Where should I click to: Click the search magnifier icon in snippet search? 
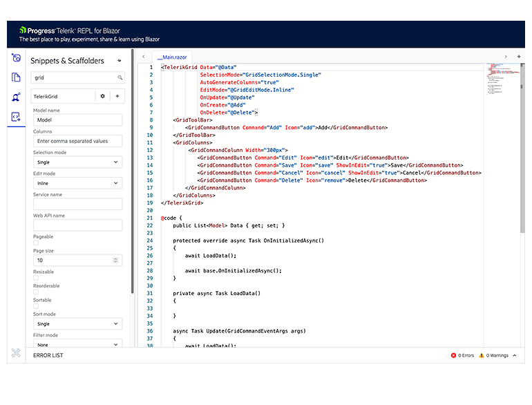tap(120, 77)
